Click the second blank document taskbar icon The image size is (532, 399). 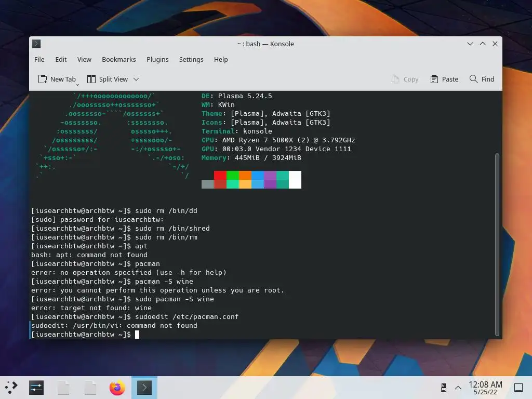pyautogui.click(x=90, y=388)
